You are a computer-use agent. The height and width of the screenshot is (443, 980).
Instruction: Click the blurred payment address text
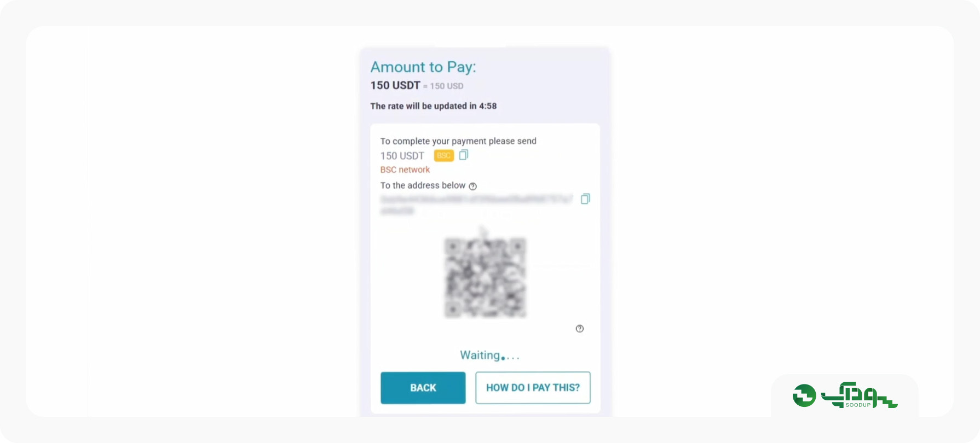pos(476,205)
